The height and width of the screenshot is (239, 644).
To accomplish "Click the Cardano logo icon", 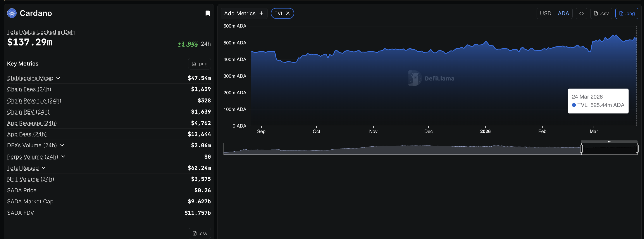I will 12,13.
